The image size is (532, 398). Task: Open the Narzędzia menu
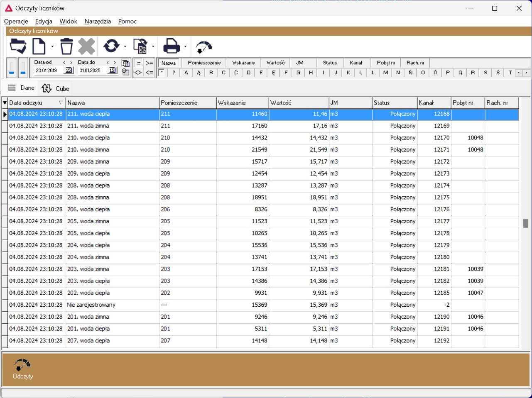pyautogui.click(x=98, y=21)
